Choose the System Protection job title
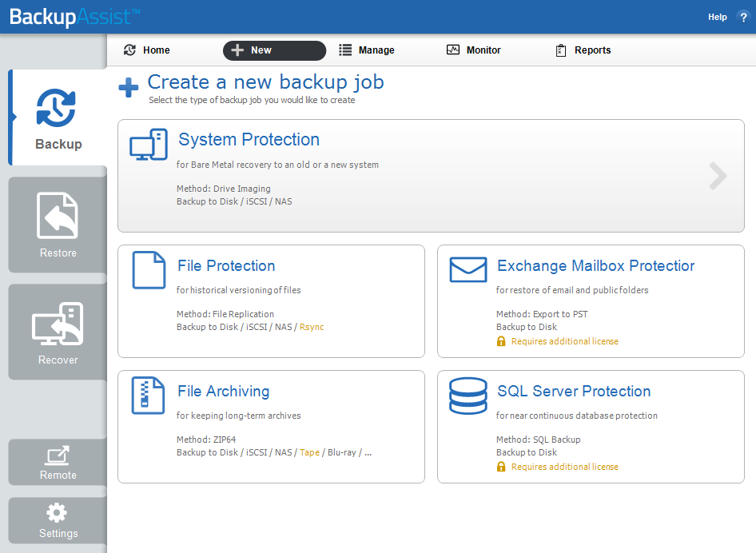 [x=249, y=139]
